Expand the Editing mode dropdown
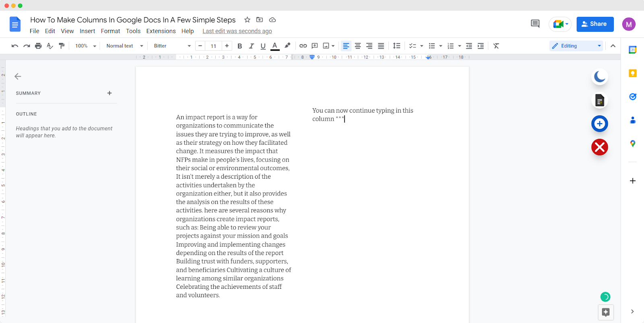The height and width of the screenshot is (323, 644). click(x=576, y=46)
